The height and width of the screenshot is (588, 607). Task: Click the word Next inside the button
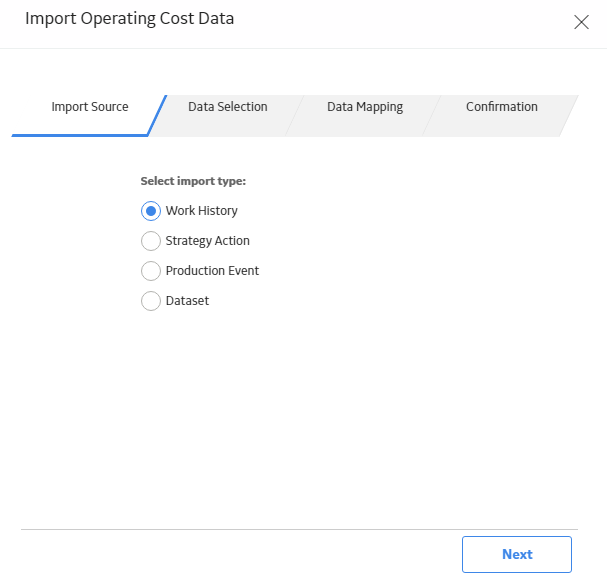517,554
